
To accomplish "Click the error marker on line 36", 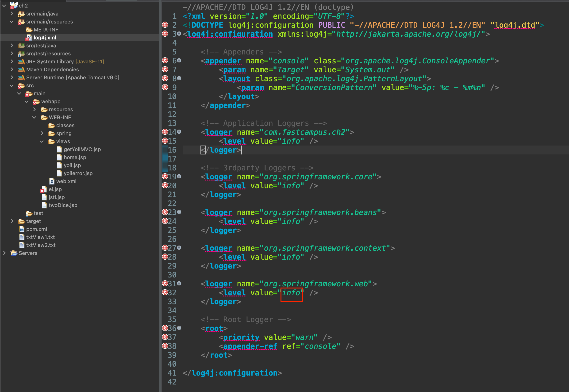I will click(165, 328).
